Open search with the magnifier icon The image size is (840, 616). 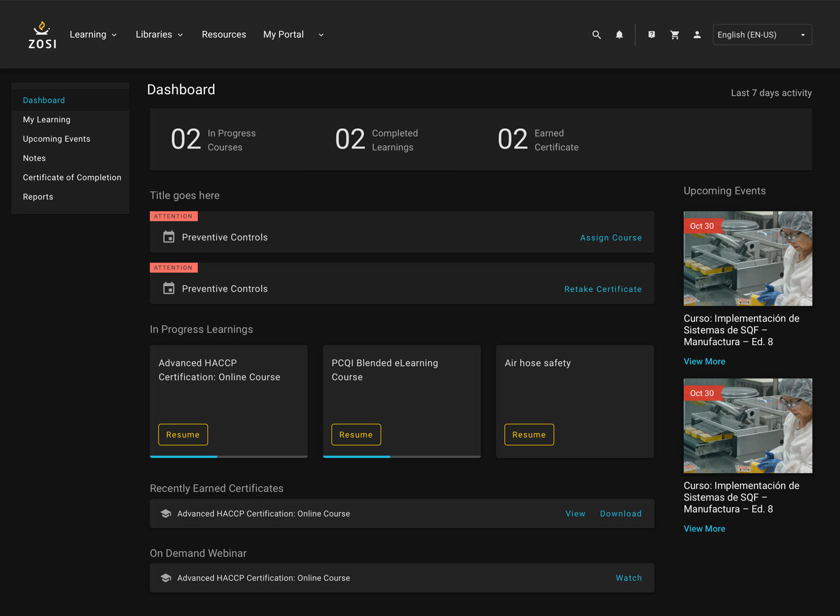click(596, 35)
